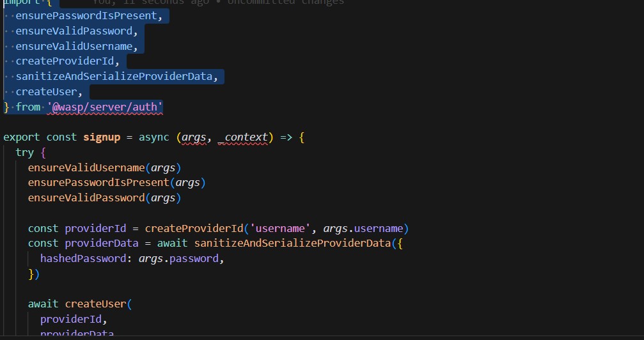Click the '@wasp/server/auth' import path string
This screenshot has height=340, width=644.
coord(105,107)
